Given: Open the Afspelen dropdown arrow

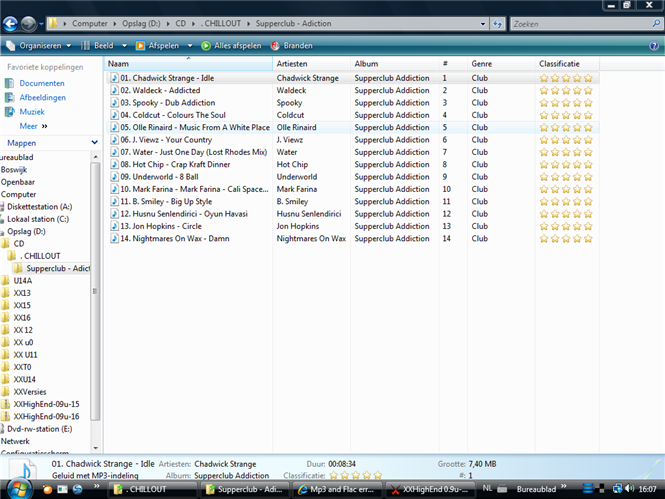Looking at the screenshot, I should tap(190, 46).
